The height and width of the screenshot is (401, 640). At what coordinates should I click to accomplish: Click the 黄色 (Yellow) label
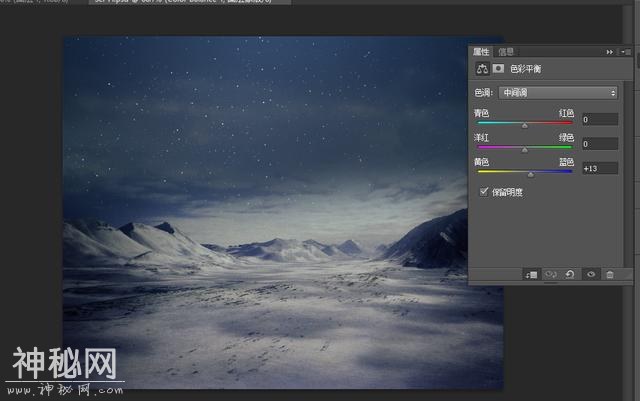(481, 162)
